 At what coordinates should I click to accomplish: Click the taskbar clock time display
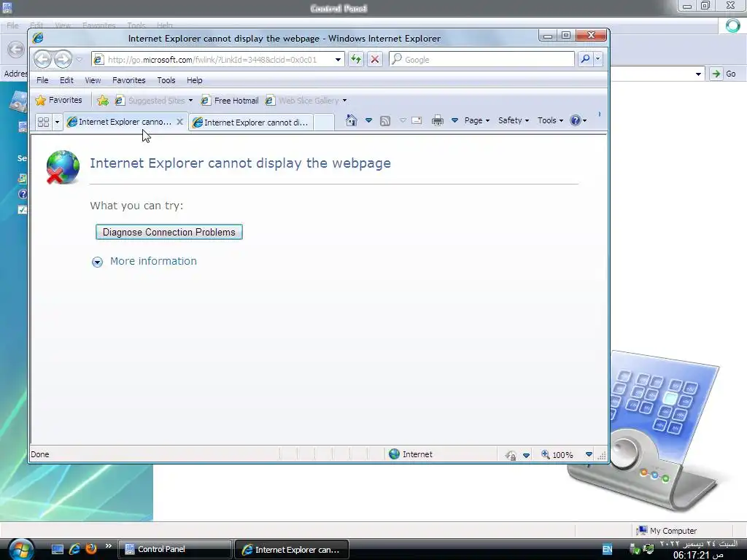698,555
